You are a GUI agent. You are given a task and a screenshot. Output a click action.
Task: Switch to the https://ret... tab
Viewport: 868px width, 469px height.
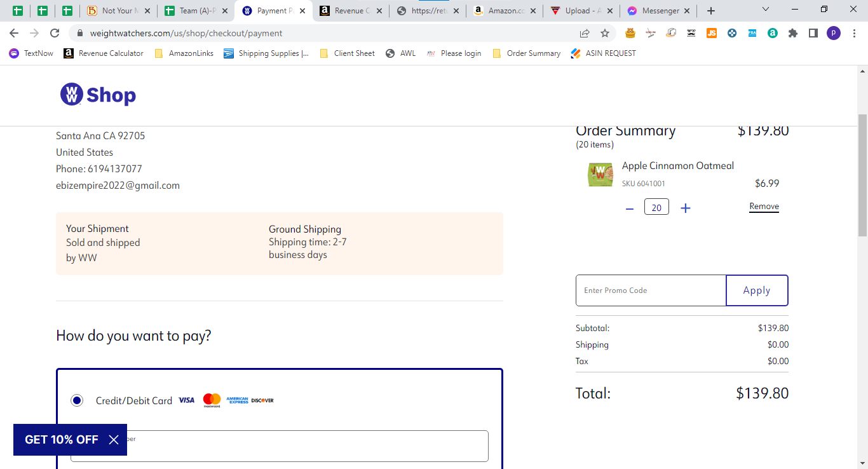click(428, 11)
